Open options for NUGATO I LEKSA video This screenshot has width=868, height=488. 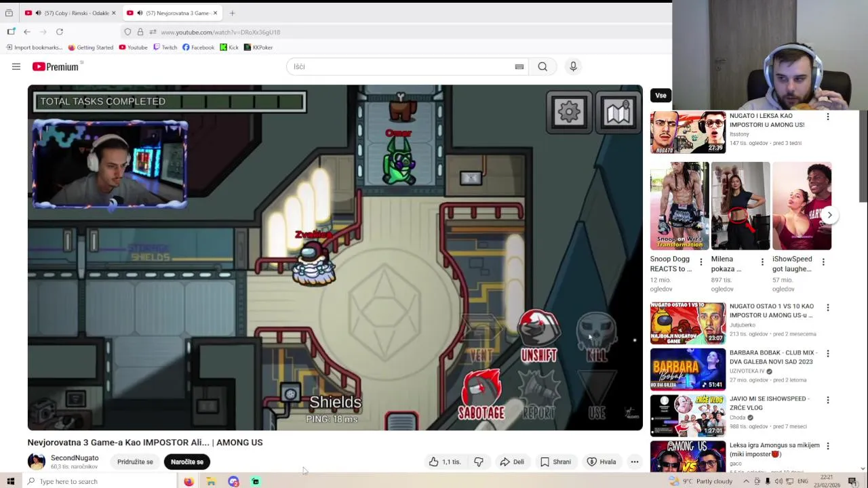[827, 117]
